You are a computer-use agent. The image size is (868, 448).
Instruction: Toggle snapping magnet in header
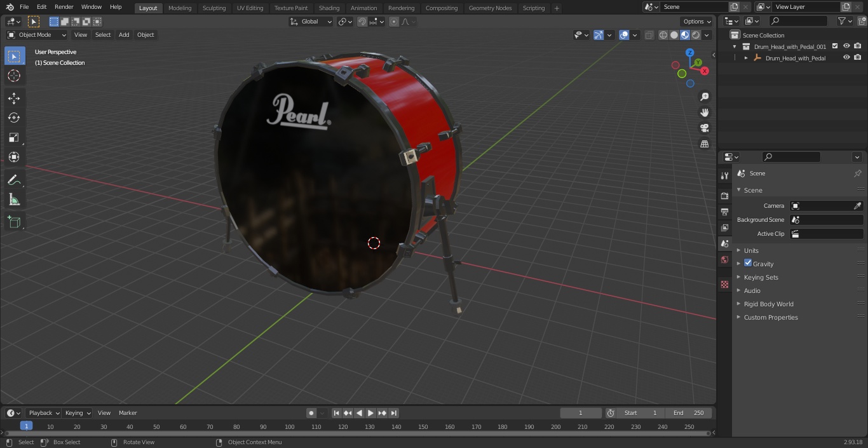362,22
